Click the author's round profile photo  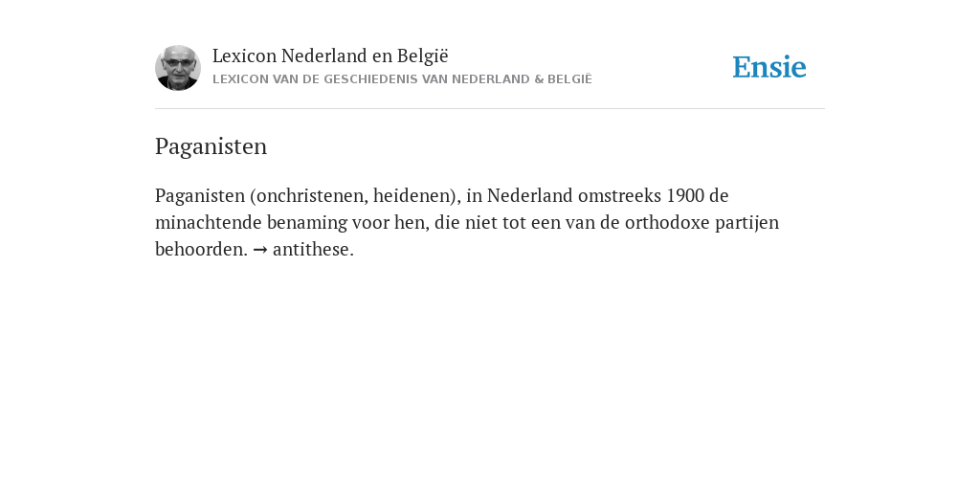click(178, 68)
